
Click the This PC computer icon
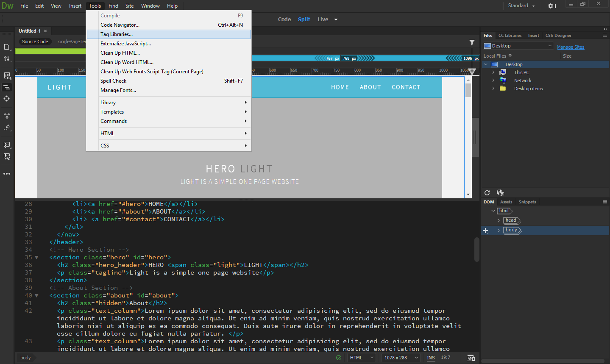coord(503,72)
